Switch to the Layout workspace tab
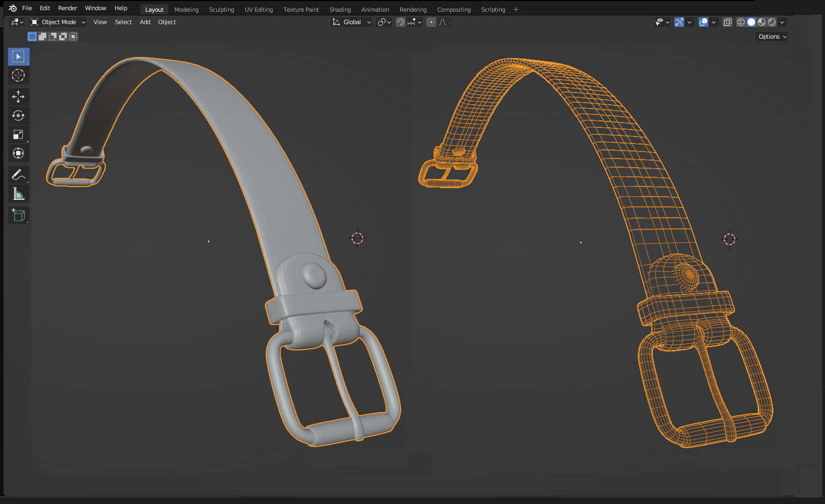The height and width of the screenshot is (504, 825). pos(154,10)
